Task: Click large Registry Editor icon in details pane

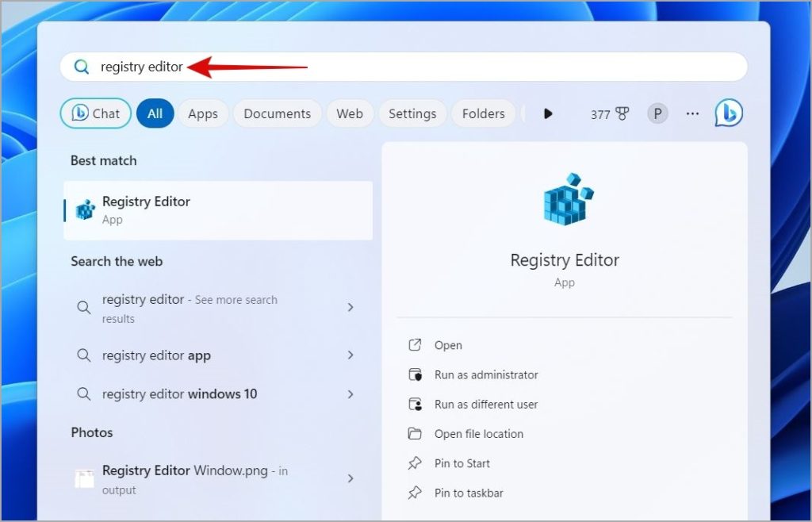Action: point(568,199)
